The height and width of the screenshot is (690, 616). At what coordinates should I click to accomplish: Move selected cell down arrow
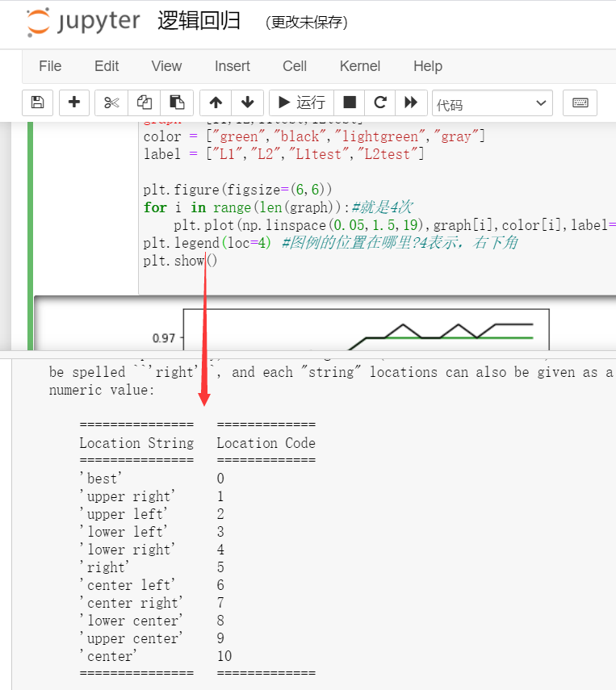pyautogui.click(x=248, y=102)
